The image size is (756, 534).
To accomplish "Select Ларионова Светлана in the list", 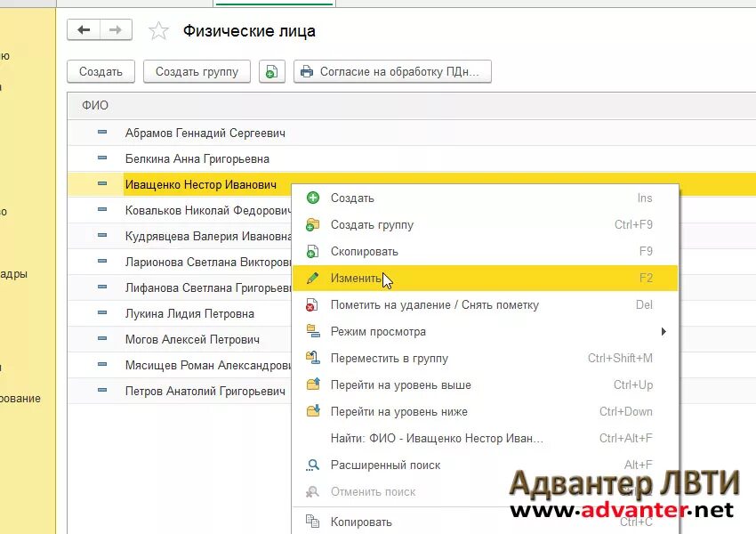I will 208,262.
